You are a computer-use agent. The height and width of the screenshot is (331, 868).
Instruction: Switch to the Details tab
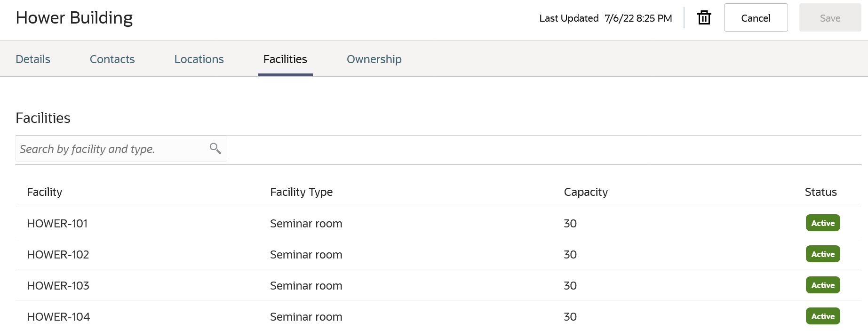click(x=33, y=59)
